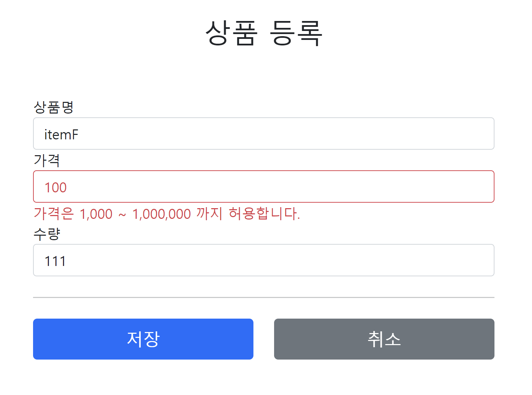Click the 수량 field label

pos(46,233)
